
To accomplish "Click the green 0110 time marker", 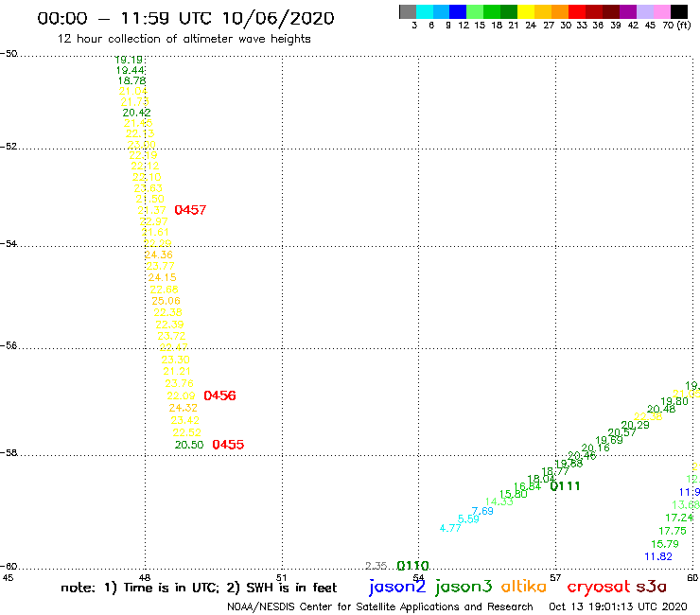I will [413, 566].
